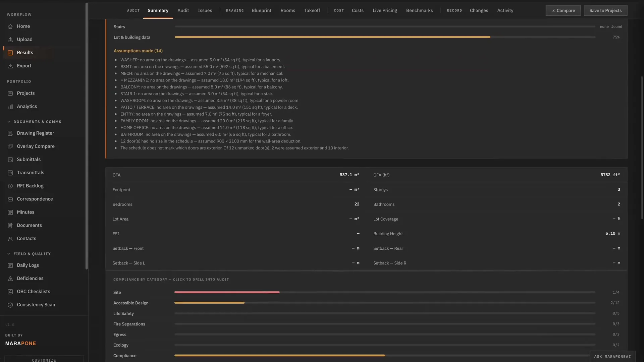Image resolution: width=644 pixels, height=362 pixels.
Task: Click the GFA value 5782 ft²
Action: pos(610,175)
